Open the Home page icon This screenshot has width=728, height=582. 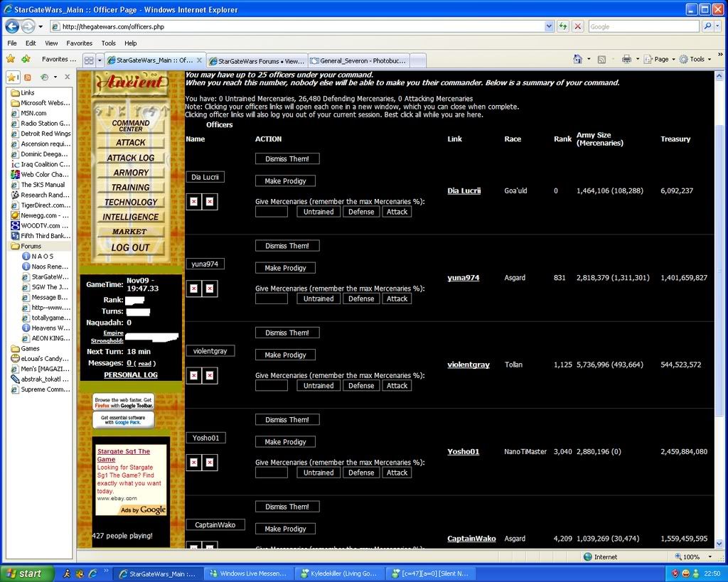point(578,59)
